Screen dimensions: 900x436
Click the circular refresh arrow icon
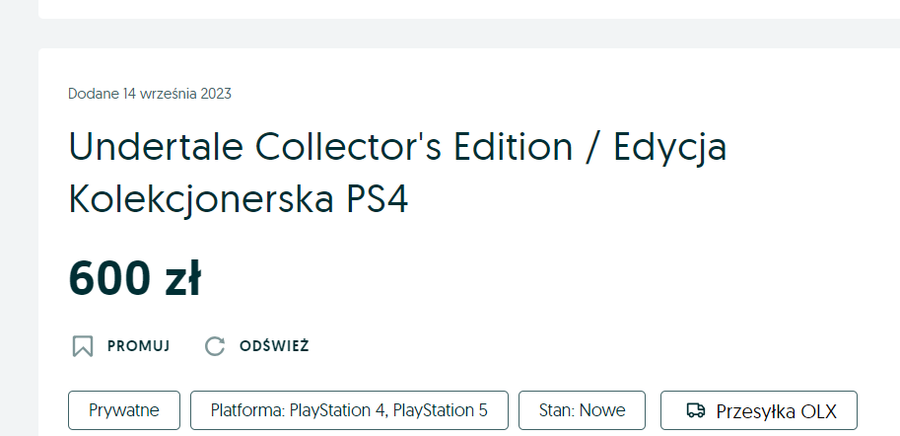point(214,346)
